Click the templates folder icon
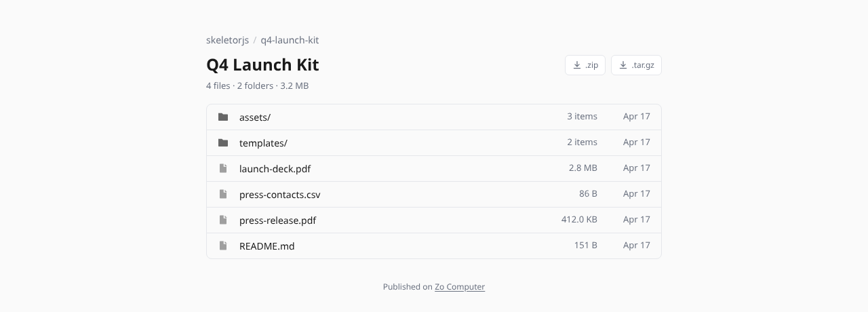The width and height of the screenshot is (868, 312). tap(223, 142)
